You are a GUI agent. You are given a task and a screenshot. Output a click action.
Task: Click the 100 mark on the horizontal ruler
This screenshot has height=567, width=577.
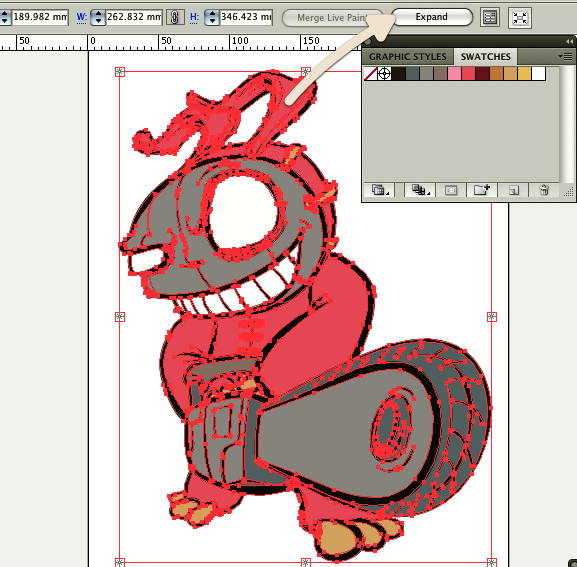click(x=240, y=41)
